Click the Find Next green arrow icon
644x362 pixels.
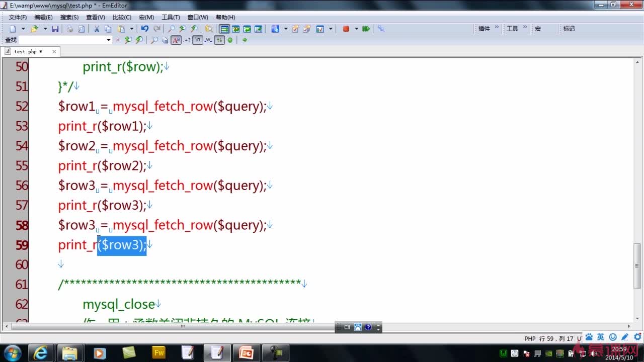[139, 40]
